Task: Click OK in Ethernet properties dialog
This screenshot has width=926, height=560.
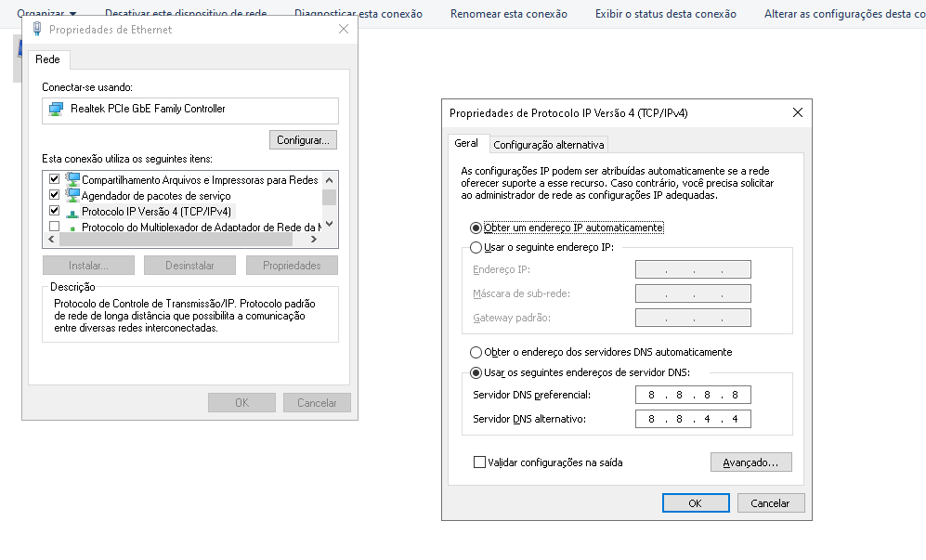Action: click(241, 402)
